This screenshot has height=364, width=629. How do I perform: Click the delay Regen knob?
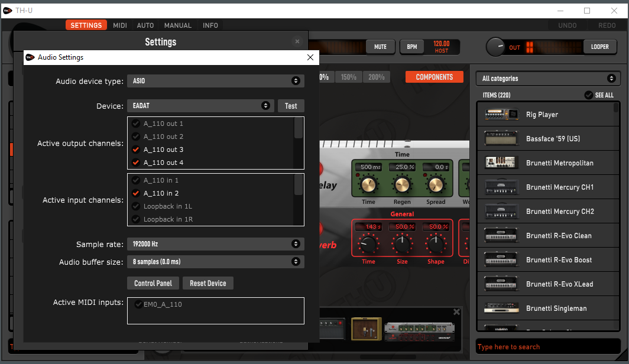[402, 184]
